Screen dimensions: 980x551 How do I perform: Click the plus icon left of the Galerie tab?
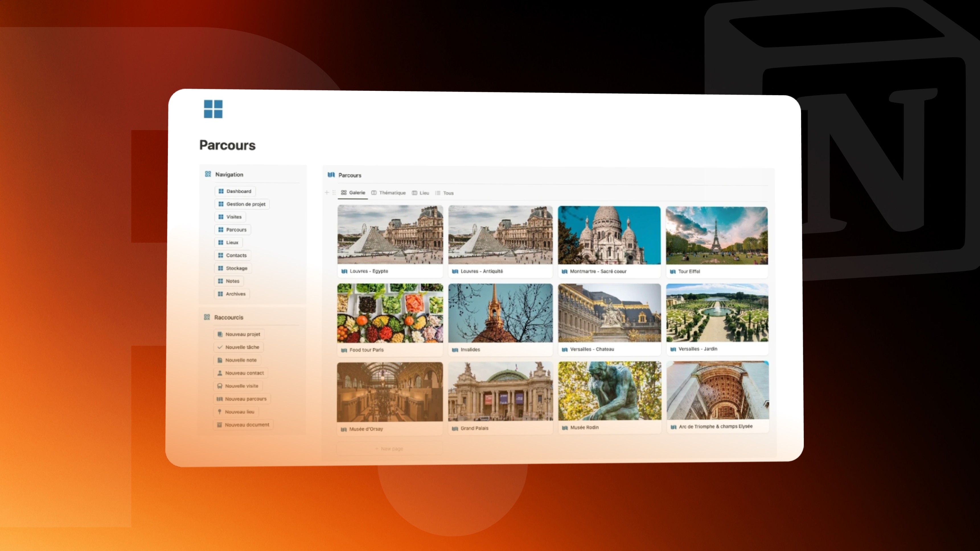[326, 193]
